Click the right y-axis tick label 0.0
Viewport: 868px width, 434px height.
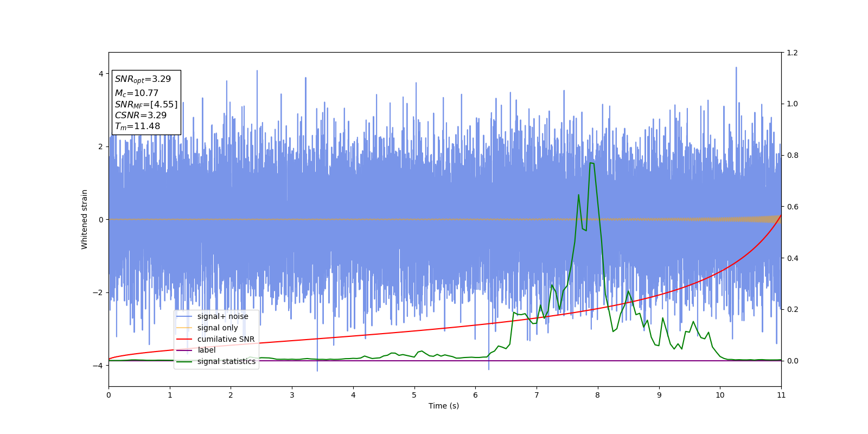point(792,361)
